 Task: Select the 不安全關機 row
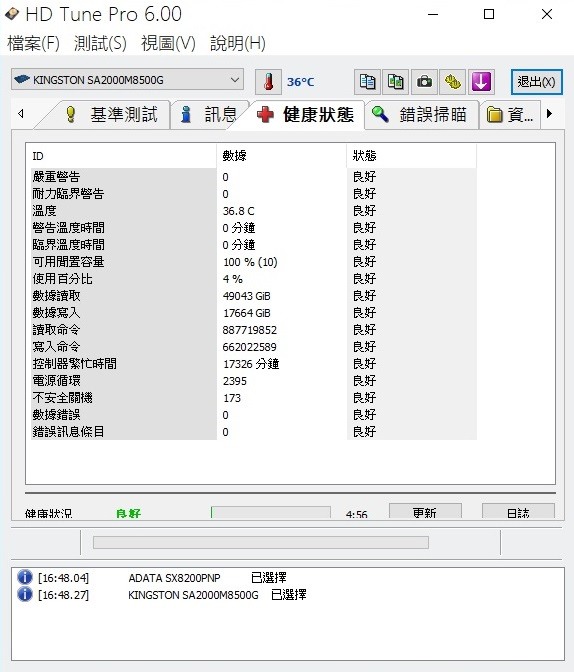click(x=254, y=398)
